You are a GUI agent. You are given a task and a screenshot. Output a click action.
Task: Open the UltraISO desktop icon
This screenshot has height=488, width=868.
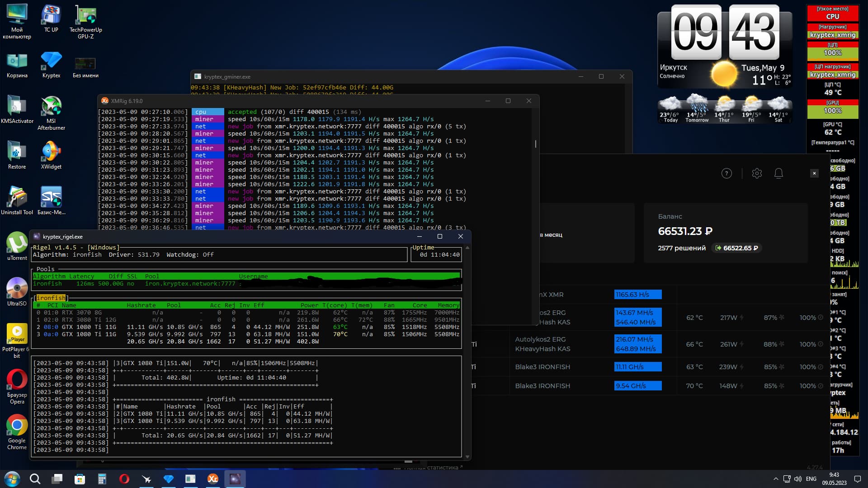pos(17,292)
